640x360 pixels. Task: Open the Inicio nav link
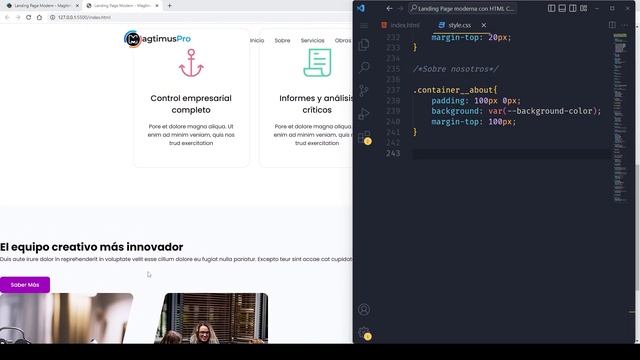(x=257, y=40)
